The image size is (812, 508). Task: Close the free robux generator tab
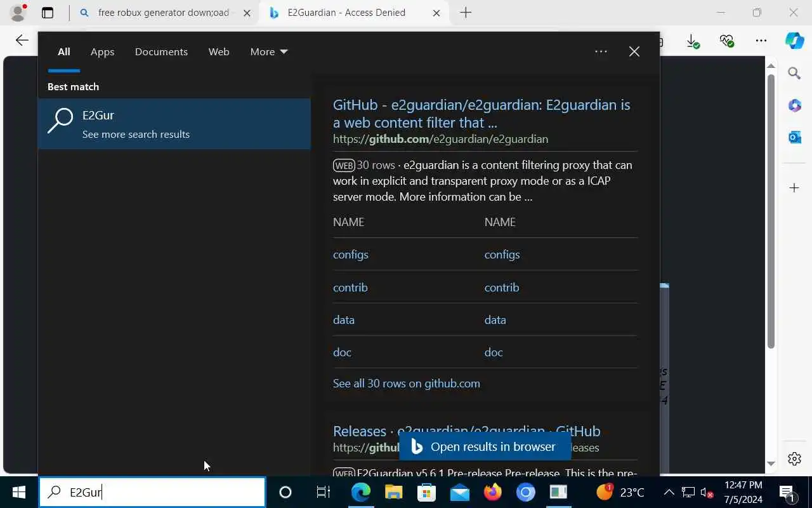pos(247,13)
